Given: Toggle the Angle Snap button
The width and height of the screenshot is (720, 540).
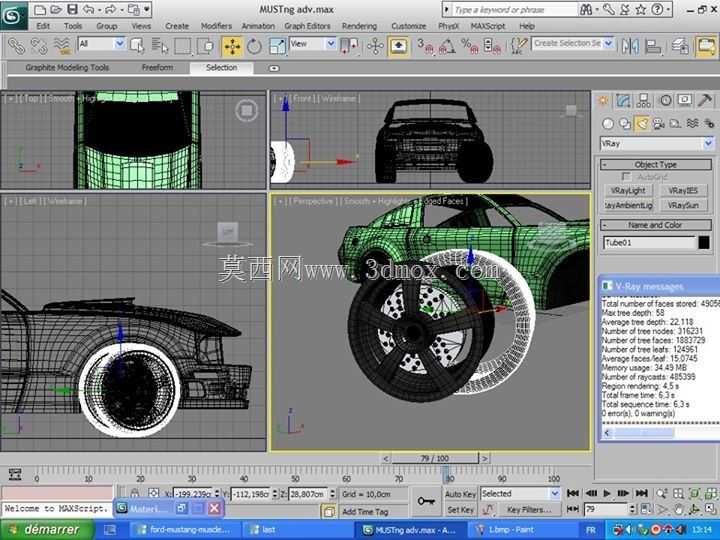Looking at the screenshot, I should pyautogui.click(x=447, y=46).
